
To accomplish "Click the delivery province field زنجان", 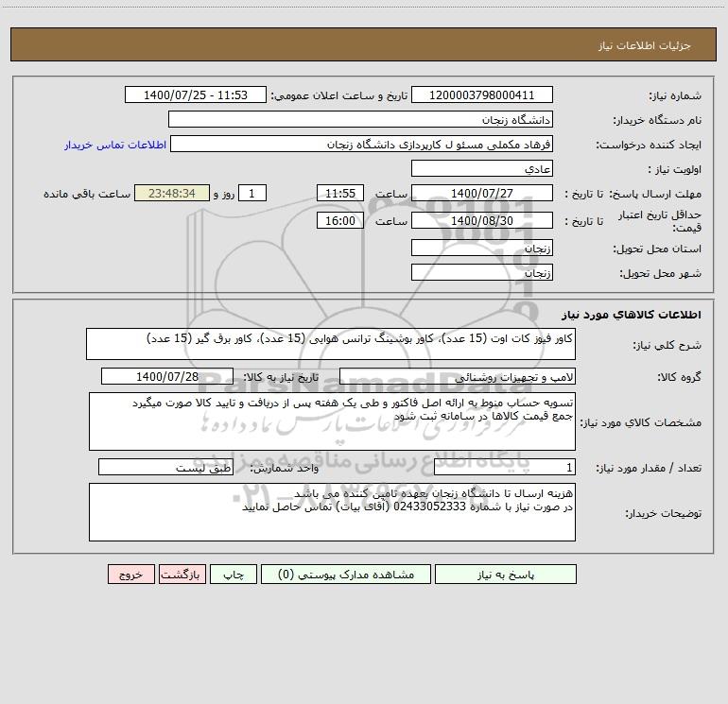I will point(482,248).
